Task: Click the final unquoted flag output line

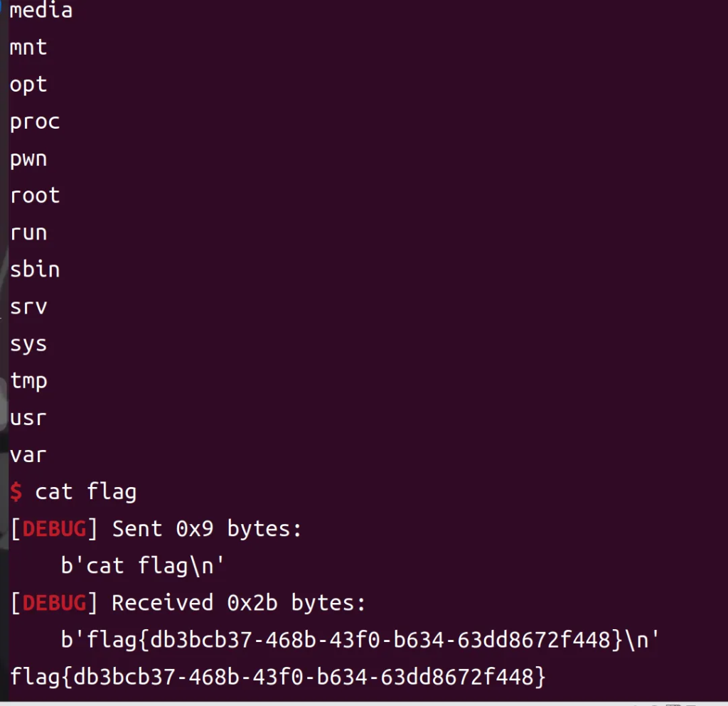Action: coord(277,677)
